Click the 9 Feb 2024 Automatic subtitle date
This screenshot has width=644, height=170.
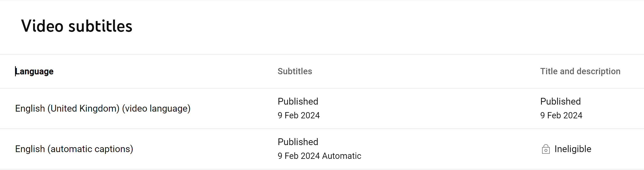pyautogui.click(x=319, y=156)
